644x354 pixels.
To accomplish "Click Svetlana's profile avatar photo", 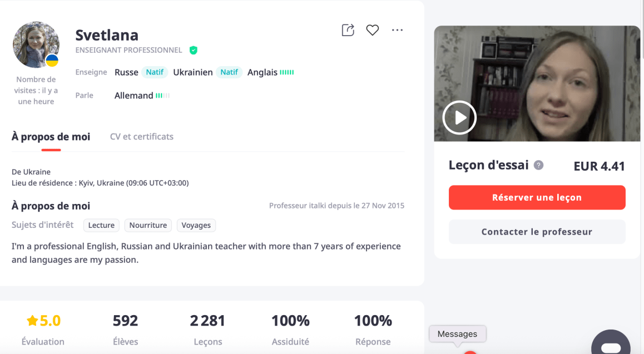I will click(36, 44).
